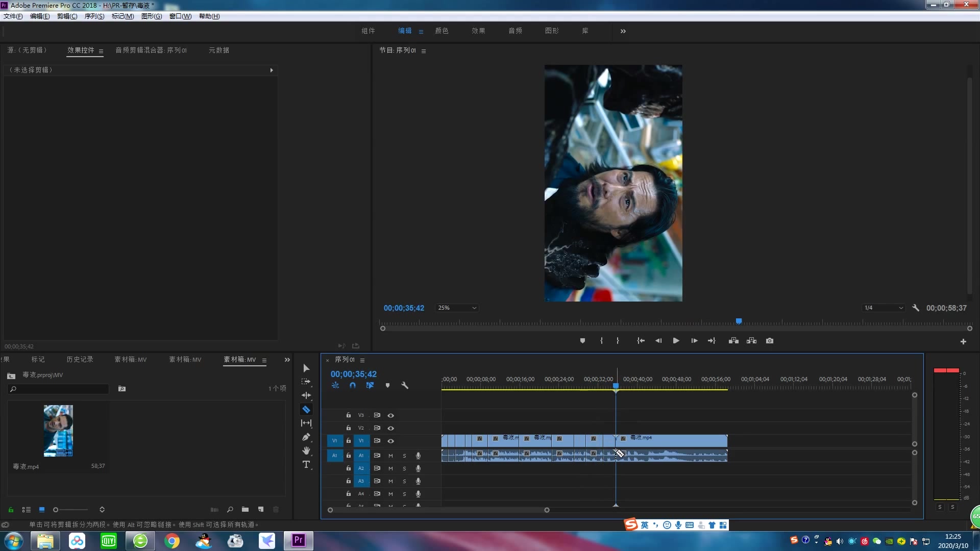Viewport: 980px width, 551px height.
Task: Mute track A1
Action: coord(390,456)
